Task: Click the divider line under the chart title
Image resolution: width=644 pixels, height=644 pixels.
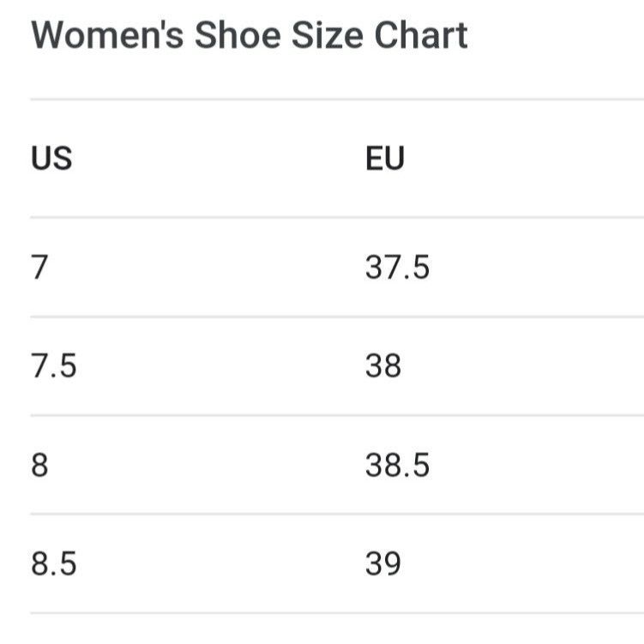Action: click(337, 99)
